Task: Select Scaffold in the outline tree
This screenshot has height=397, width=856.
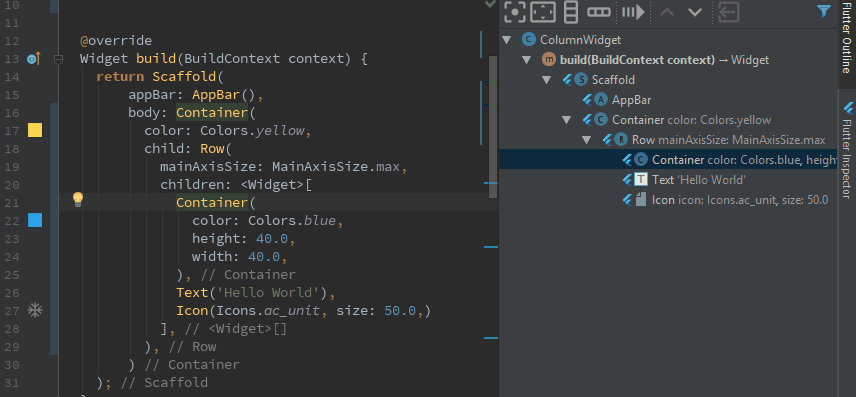Action: (613, 80)
